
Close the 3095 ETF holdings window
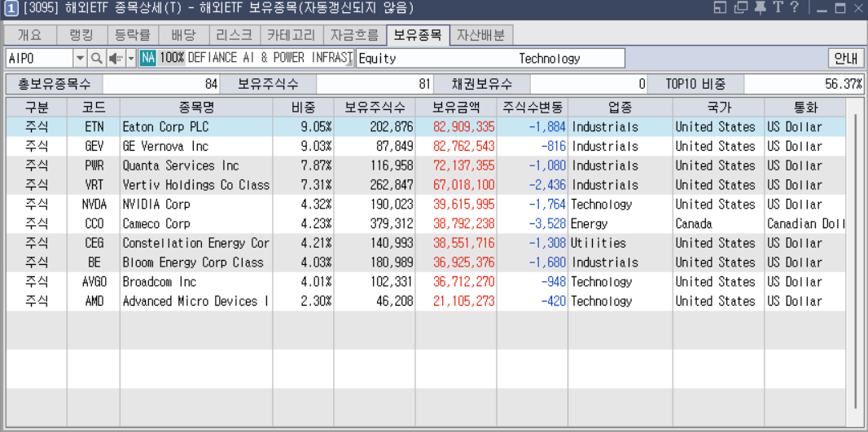857,8
